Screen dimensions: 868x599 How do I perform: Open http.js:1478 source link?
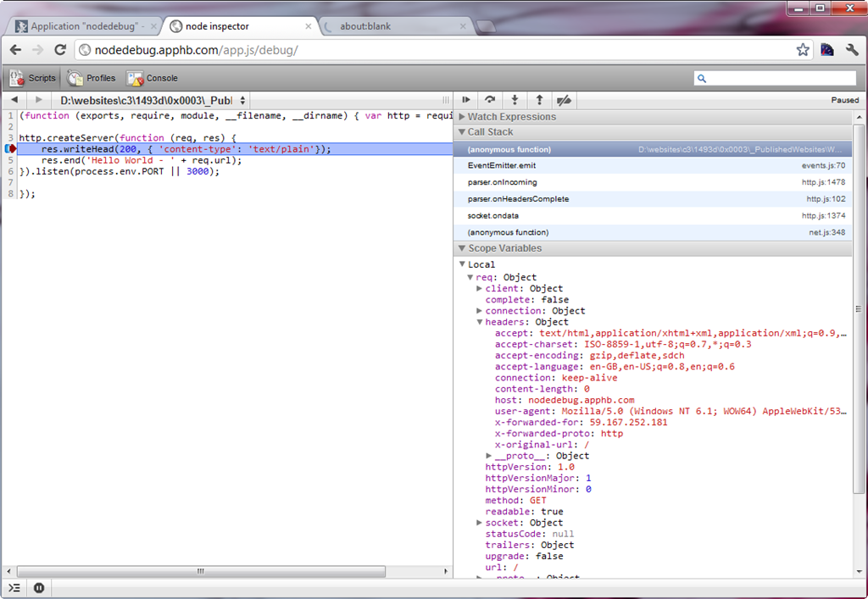click(x=823, y=182)
